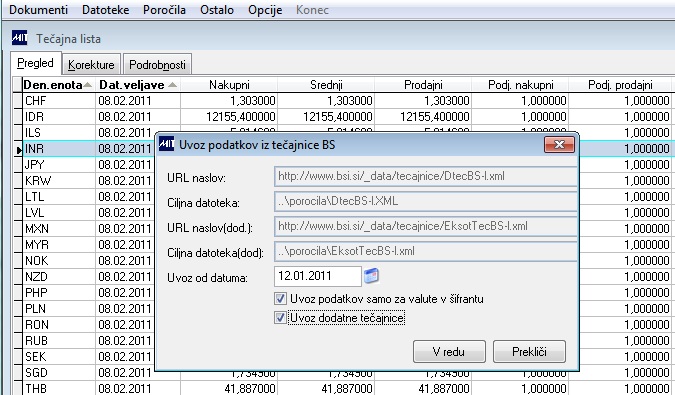Open the Ostalo menu
Viewport: 675px width, 395px height.
click(x=217, y=10)
